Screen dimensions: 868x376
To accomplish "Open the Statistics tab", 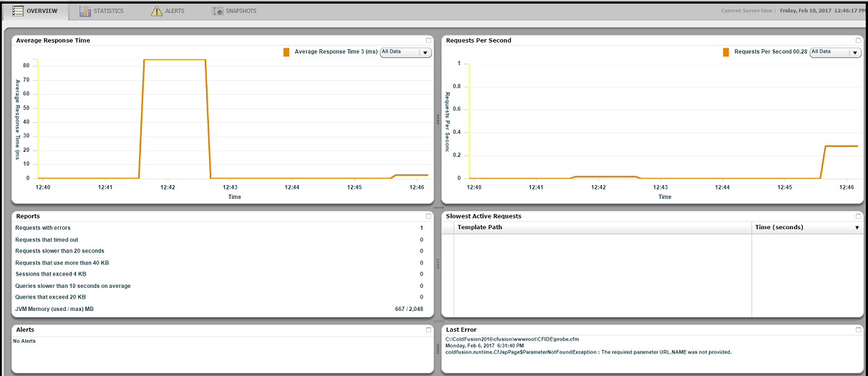I will pos(102,12).
